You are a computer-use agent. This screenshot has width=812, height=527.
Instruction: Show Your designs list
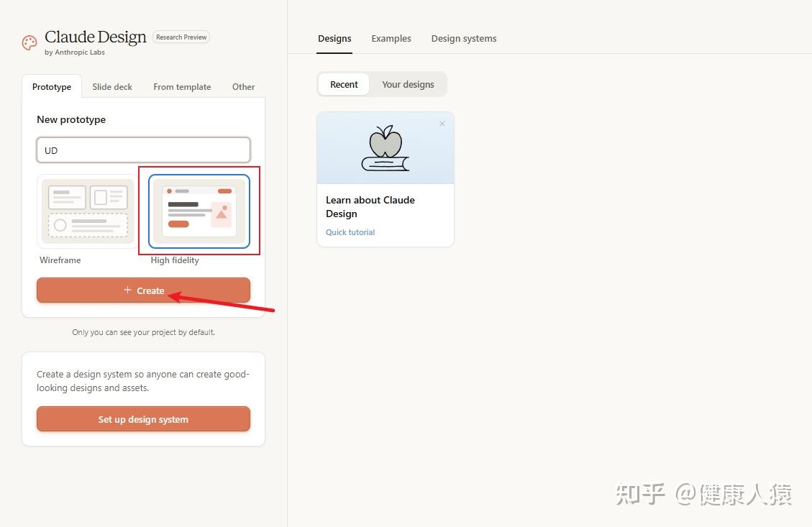(408, 84)
